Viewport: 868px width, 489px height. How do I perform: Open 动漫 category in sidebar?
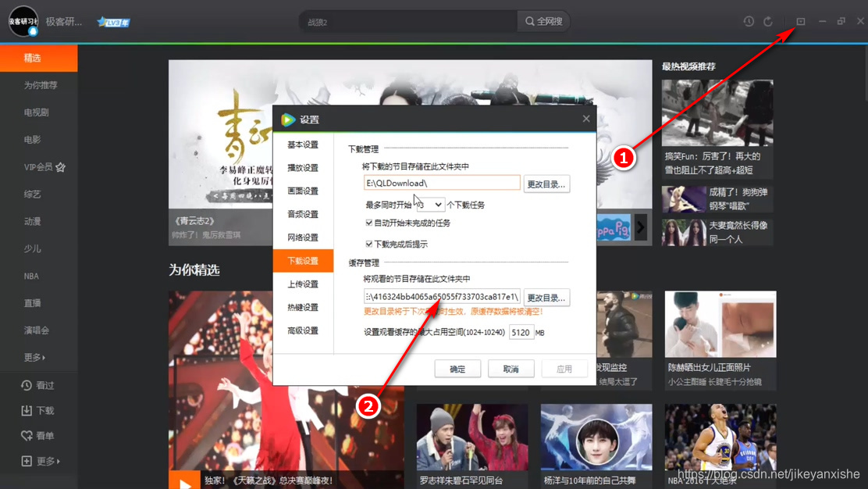coord(32,222)
